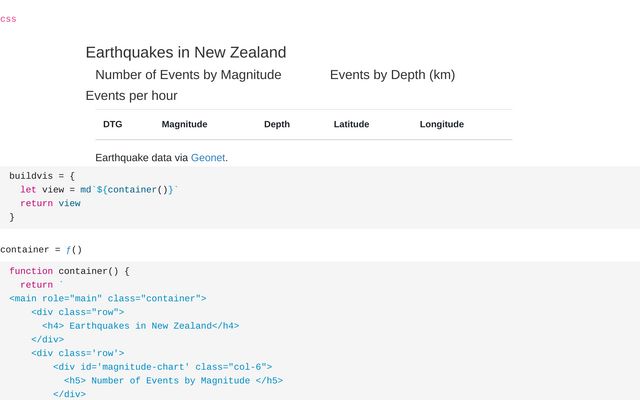Image resolution: width=640 pixels, height=400 pixels.
Task: Select the Latitude column header
Action: click(351, 124)
